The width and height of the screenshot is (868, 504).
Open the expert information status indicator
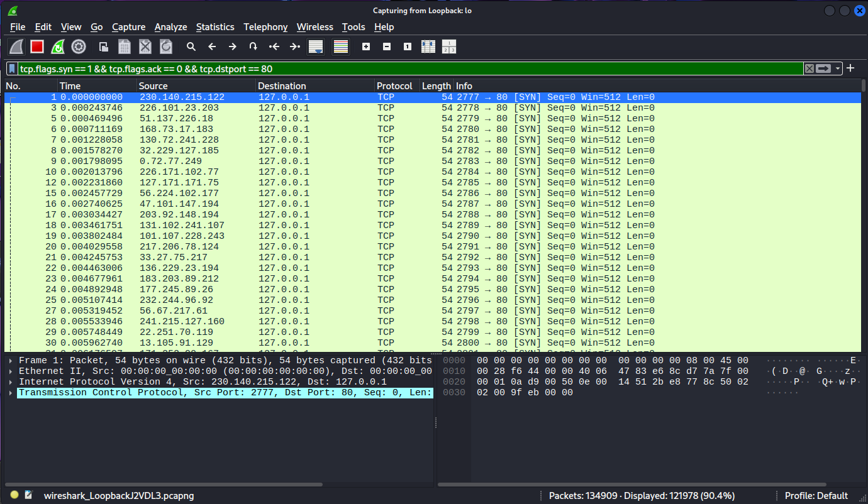(14, 495)
